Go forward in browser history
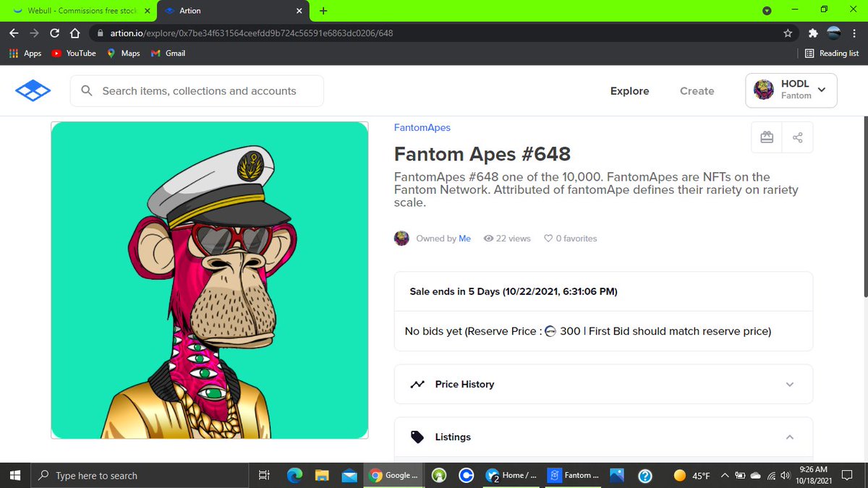This screenshot has height=488, width=868. point(34,33)
